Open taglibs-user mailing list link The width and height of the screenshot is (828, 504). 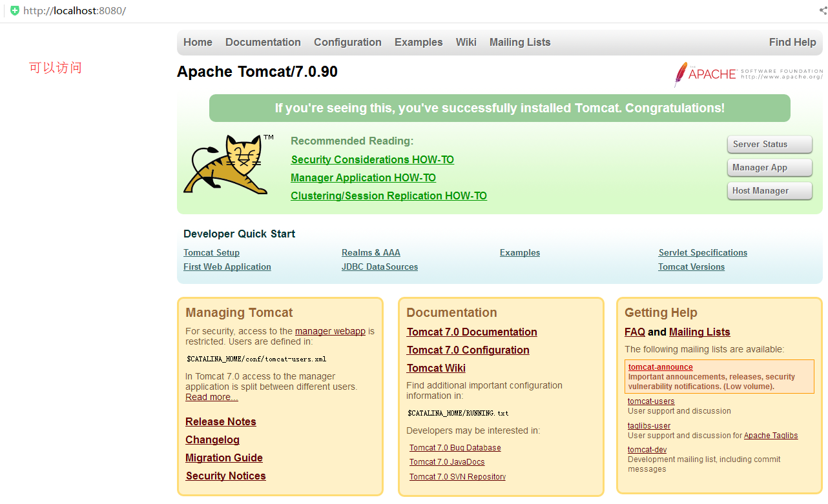pyautogui.click(x=649, y=426)
